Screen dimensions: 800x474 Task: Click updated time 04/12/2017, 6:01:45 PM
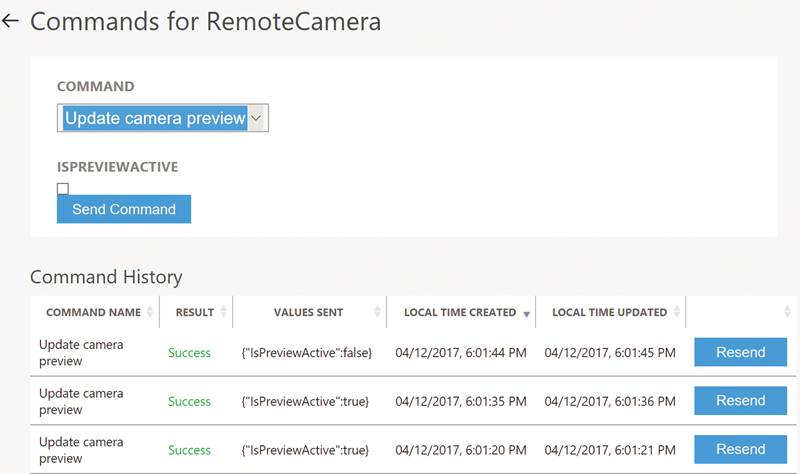point(610,353)
